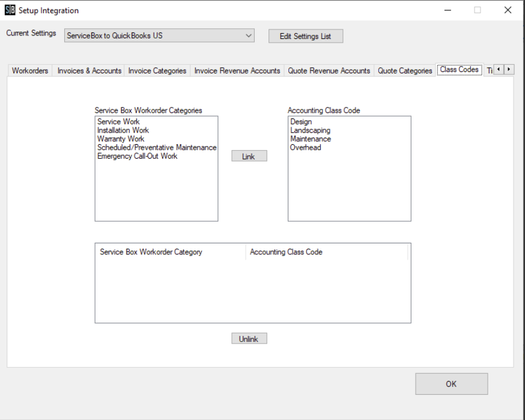This screenshot has width=525, height=420.
Task: Minimize the Setup Integration window
Action: pyautogui.click(x=448, y=10)
